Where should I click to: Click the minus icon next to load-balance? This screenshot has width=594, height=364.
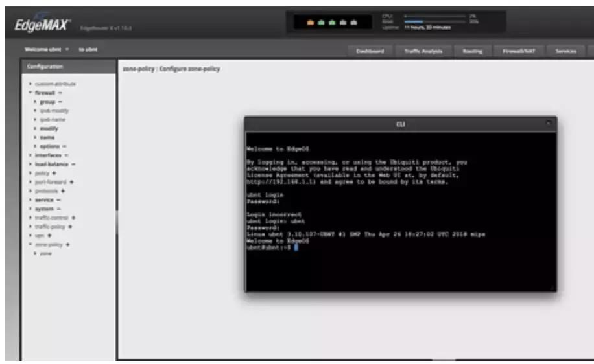click(x=73, y=165)
